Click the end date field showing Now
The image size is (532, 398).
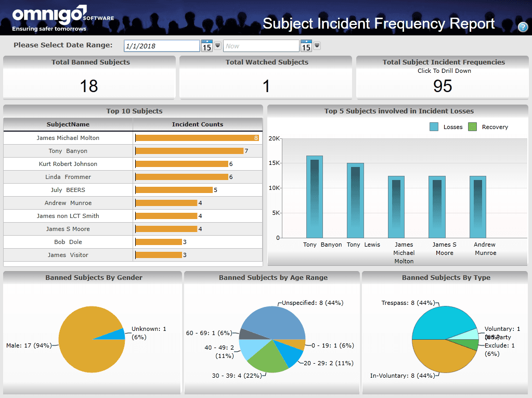261,46
